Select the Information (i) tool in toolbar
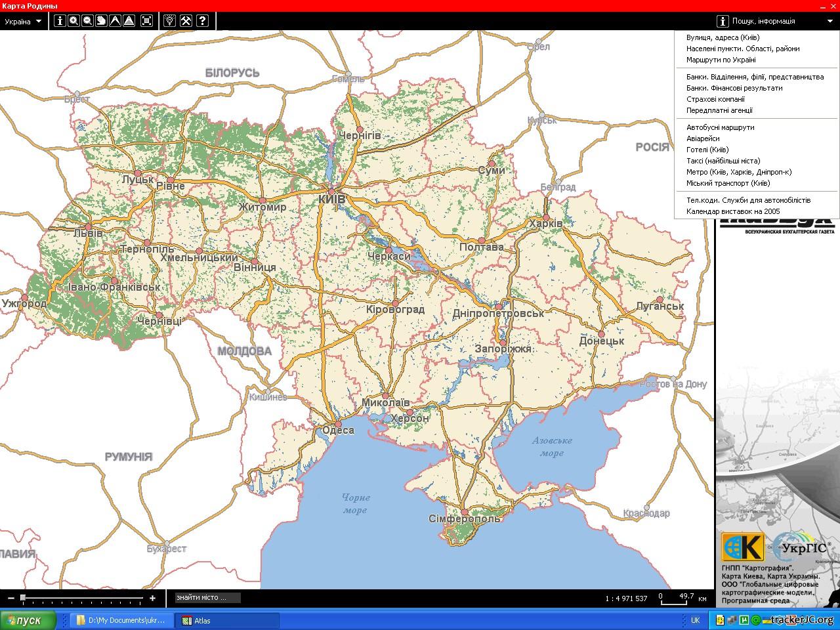The height and width of the screenshot is (630, 840). click(x=60, y=21)
